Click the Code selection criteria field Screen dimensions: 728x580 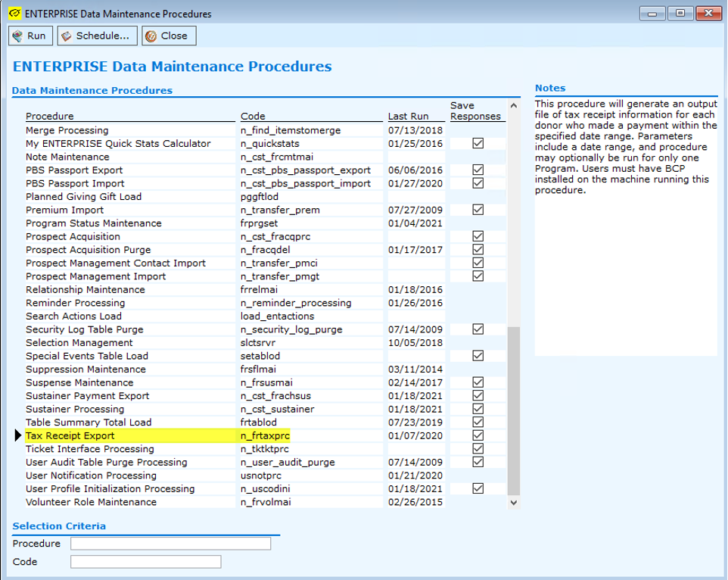tap(146, 562)
